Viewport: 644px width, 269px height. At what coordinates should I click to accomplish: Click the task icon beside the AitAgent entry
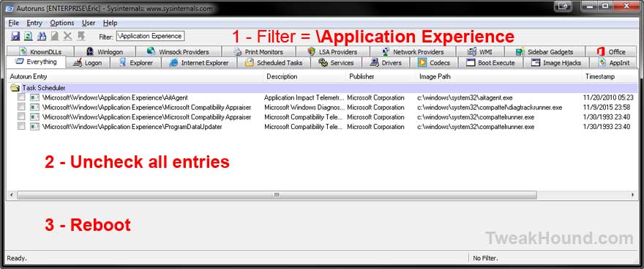[34, 97]
